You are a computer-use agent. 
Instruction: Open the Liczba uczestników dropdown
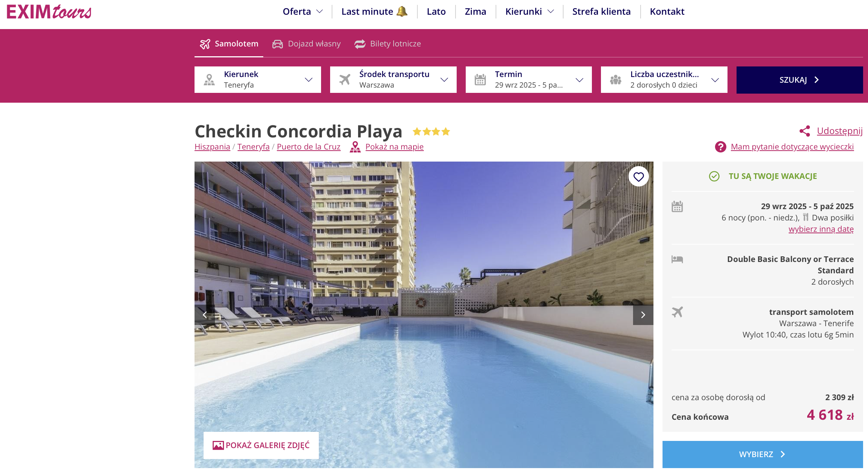pyautogui.click(x=664, y=80)
